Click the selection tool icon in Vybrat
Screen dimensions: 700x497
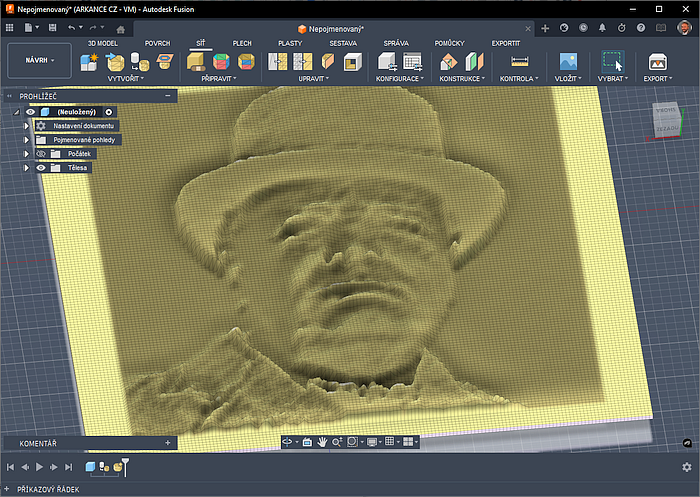(612, 62)
